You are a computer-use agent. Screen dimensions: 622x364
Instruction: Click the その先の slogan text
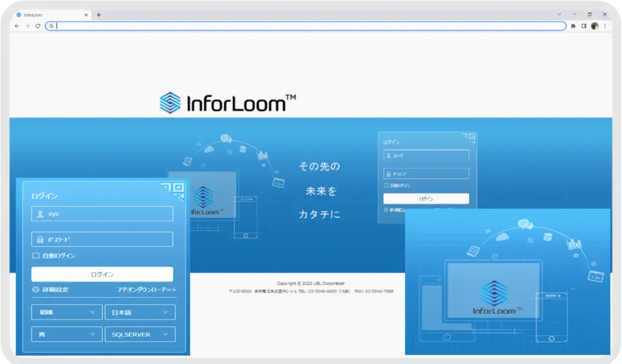[320, 166]
